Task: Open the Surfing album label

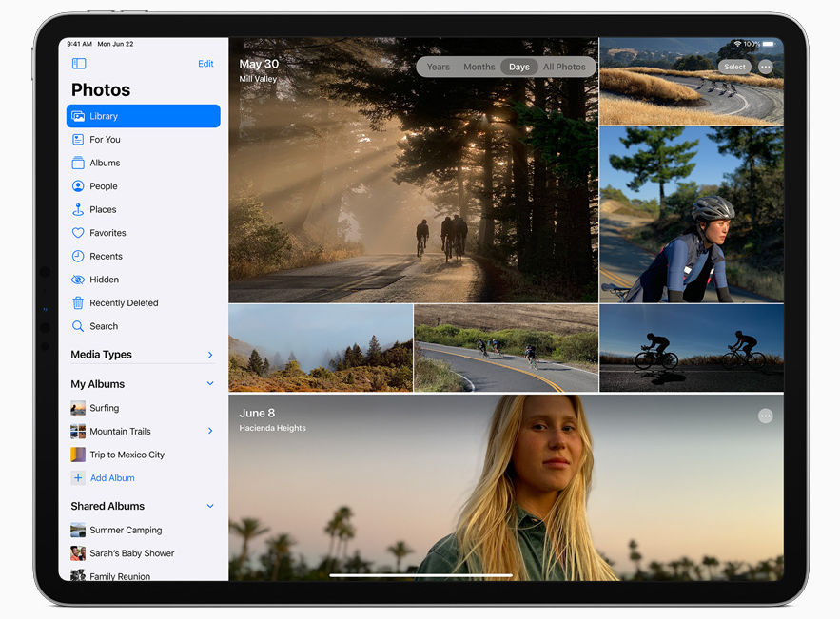Action: pos(105,408)
